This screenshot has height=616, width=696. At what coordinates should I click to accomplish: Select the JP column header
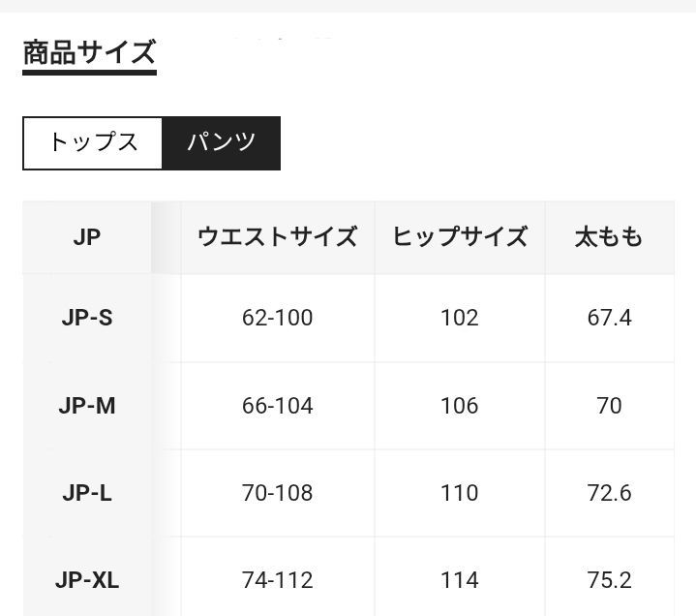pyautogui.click(x=87, y=237)
